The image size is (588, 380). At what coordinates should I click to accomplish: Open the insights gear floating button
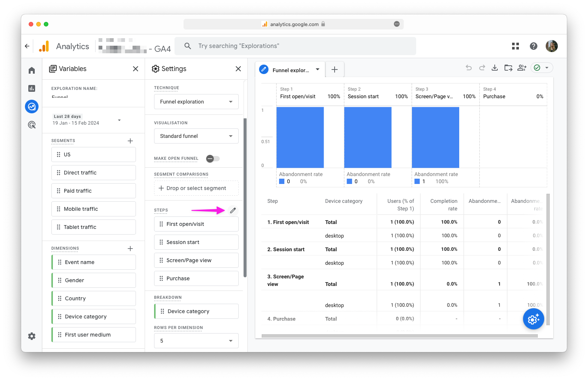(x=533, y=319)
